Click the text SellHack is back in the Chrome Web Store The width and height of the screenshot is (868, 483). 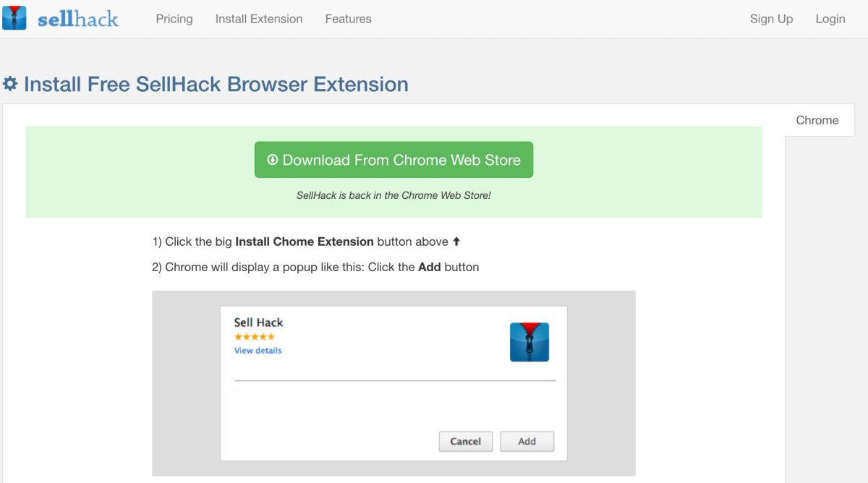(393, 195)
